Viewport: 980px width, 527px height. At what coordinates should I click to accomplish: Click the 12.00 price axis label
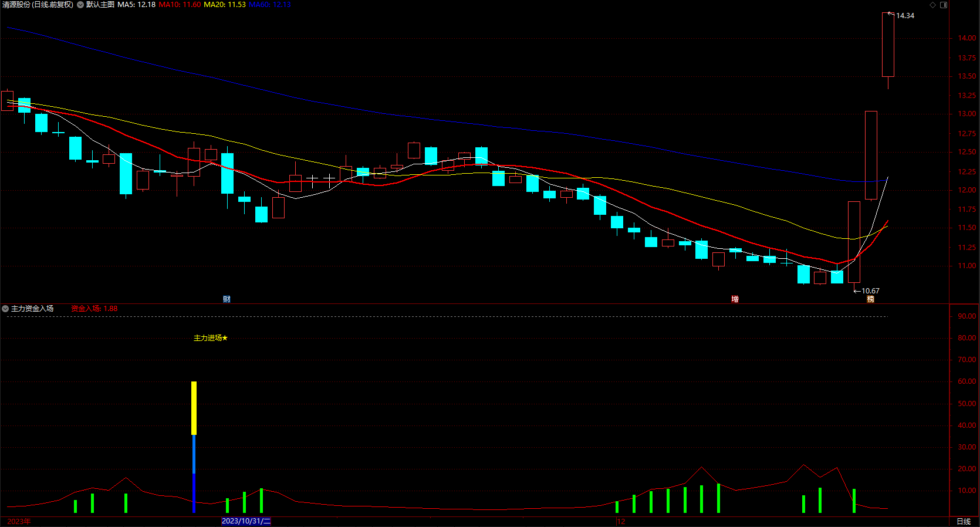967,190
